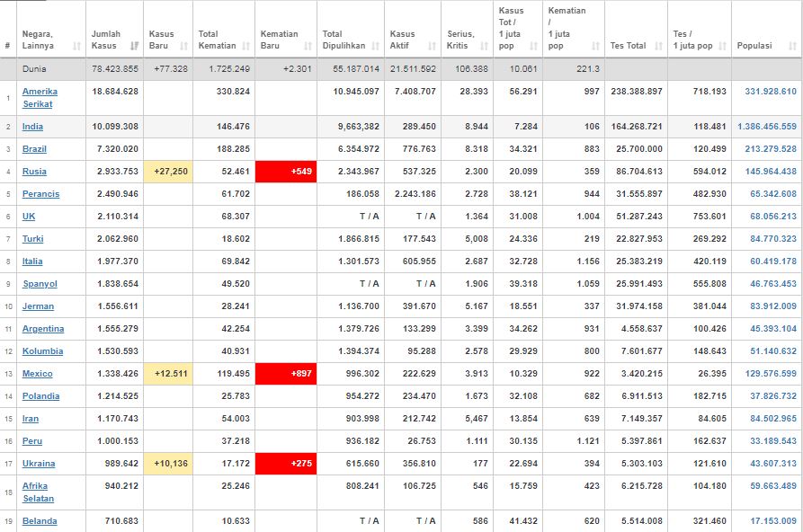Sort by Tes / 1 juta pop arrows
The height and width of the screenshot is (532, 803).
point(723,46)
